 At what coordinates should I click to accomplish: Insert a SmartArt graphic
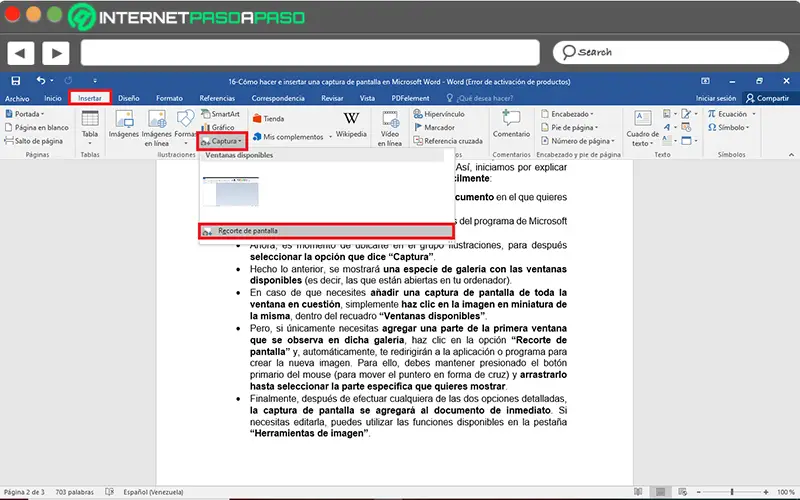[220, 114]
